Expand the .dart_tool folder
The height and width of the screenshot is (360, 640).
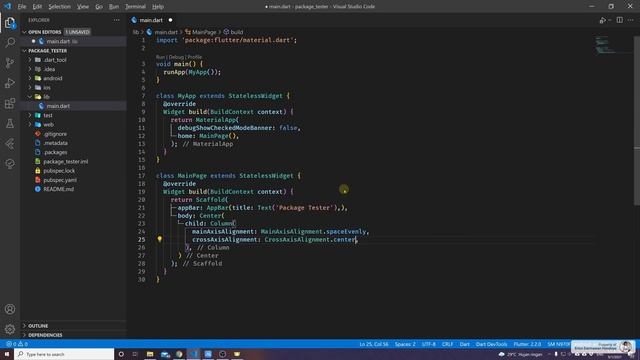55,60
